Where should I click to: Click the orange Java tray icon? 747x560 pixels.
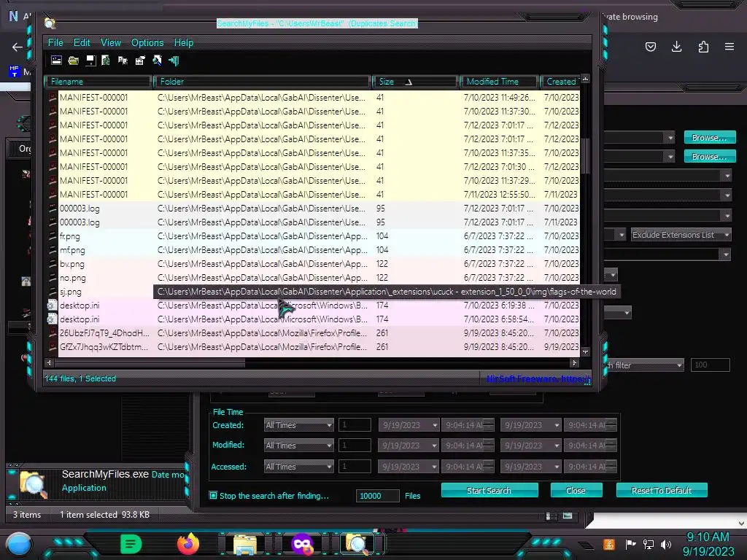coord(609,544)
